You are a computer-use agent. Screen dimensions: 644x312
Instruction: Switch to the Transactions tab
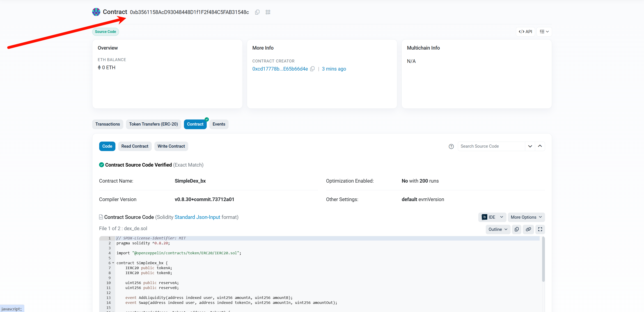coord(108,124)
